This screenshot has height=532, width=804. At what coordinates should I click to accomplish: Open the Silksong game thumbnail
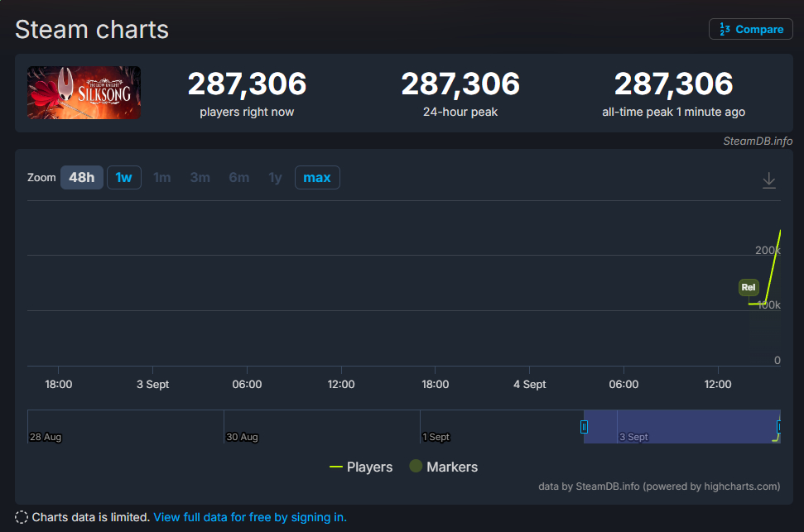[84, 93]
